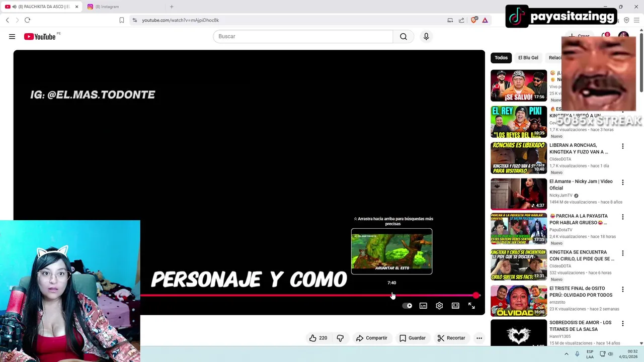
Task: Open options menu for LIBERAN A RONCHAS video
Action: point(622,146)
